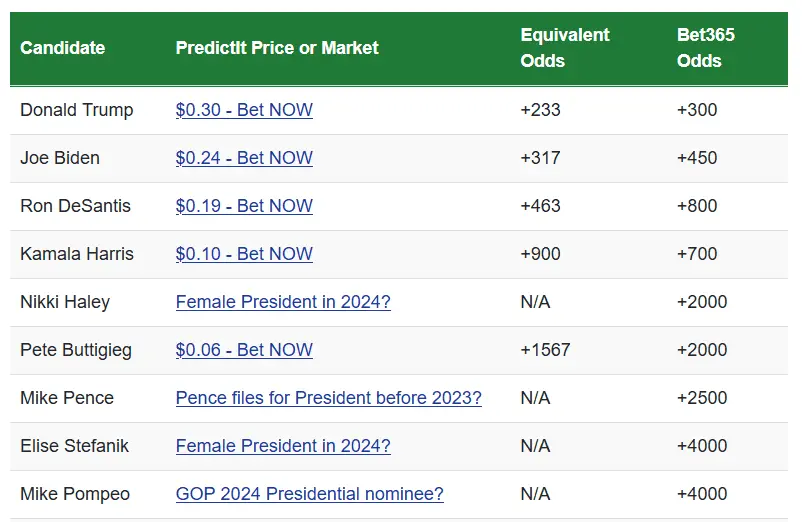Open Nikki Haley's Female President in 2024 link
The width and height of the screenshot is (802, 522).
283,302
